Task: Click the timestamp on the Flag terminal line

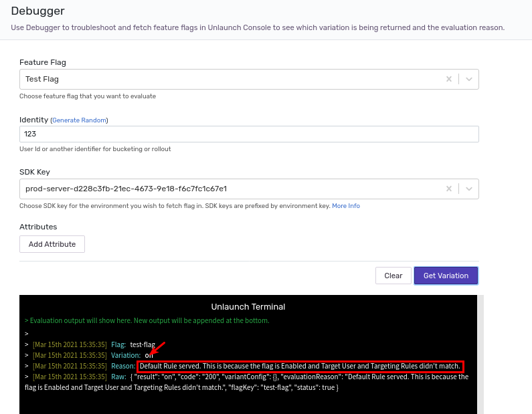Action: [x=70, y=344]
